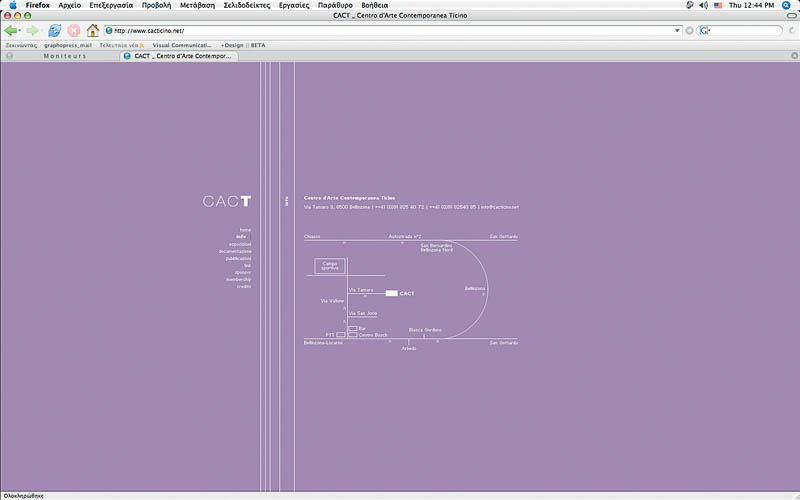Open the volume control in the menu bar
This screenshot has height=500, width=800.
[x=704, y=5]
